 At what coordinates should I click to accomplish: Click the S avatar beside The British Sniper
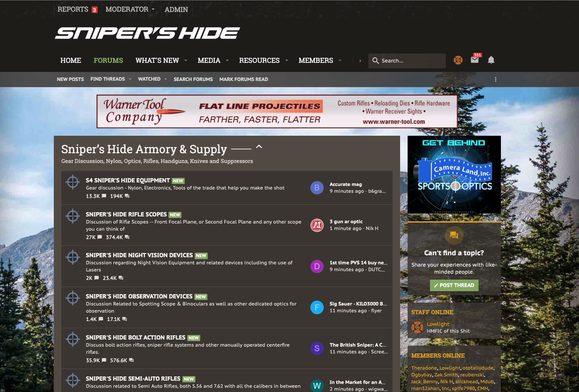pyautogui.click(x=317, y=348)
